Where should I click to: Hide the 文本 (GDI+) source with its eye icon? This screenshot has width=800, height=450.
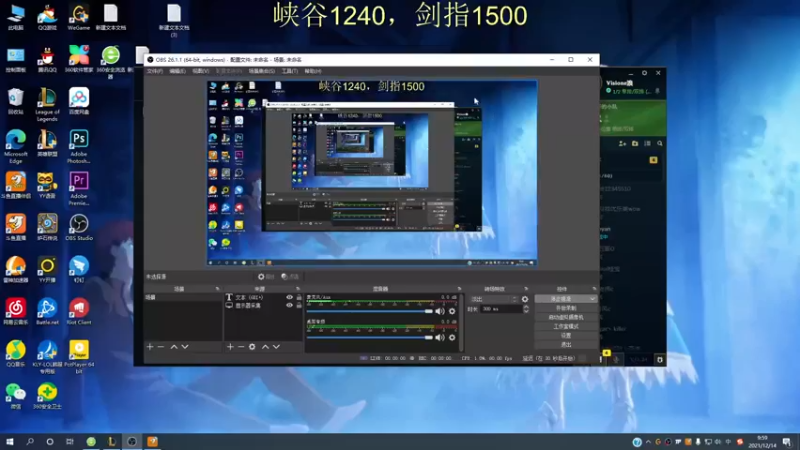[x=289, y=297]
